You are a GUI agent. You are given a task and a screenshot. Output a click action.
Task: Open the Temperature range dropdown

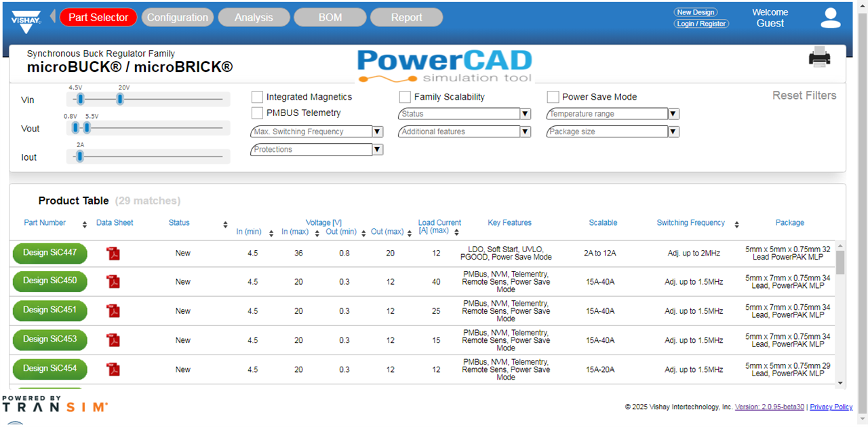click(612, 114)
